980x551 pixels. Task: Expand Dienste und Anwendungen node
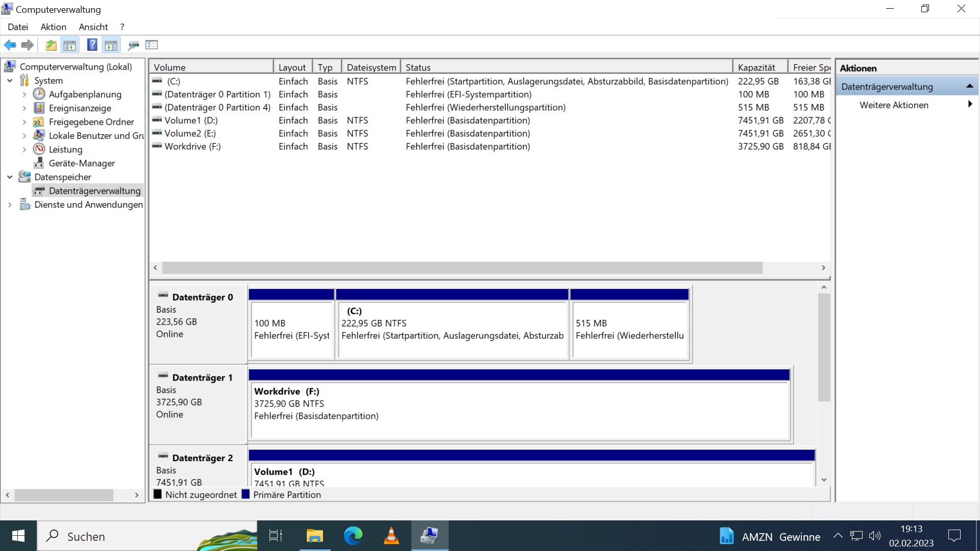coord(10,205)
